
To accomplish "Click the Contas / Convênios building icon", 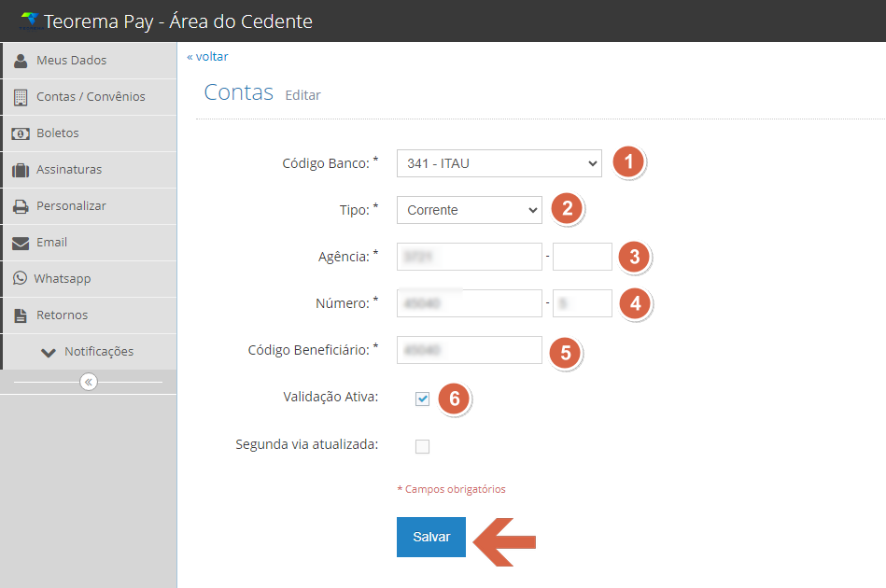I will [21, 97].
